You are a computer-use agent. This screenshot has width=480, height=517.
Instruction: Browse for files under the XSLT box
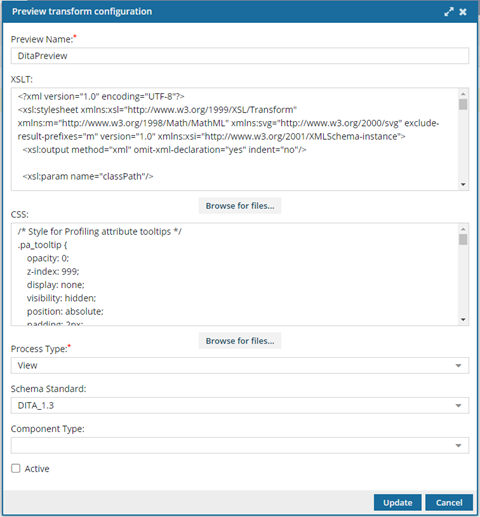click(240, 206)
